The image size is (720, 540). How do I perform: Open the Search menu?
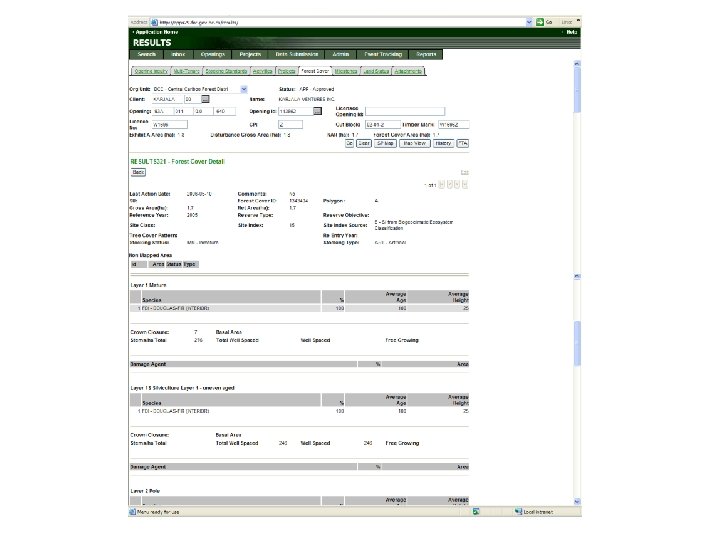click(146, 54)
